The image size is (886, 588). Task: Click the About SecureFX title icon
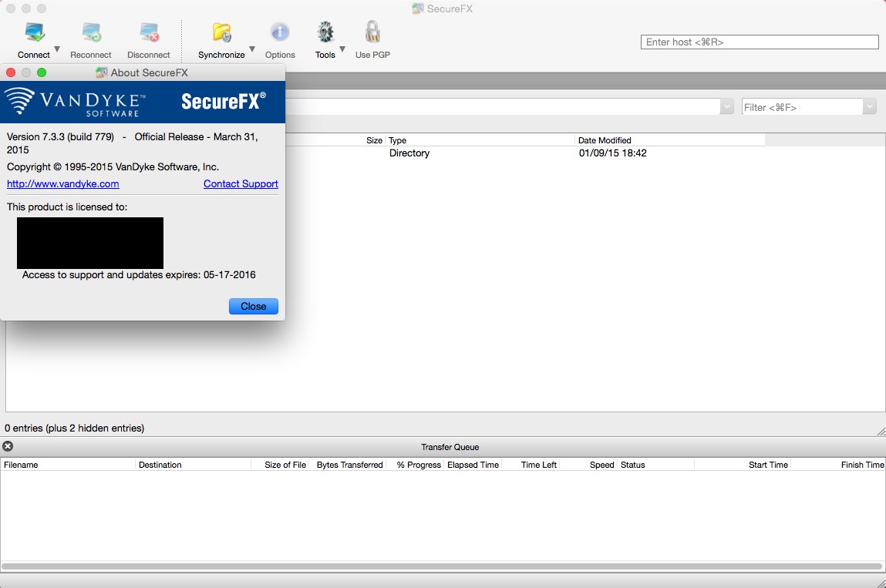(x=102, y=72)
